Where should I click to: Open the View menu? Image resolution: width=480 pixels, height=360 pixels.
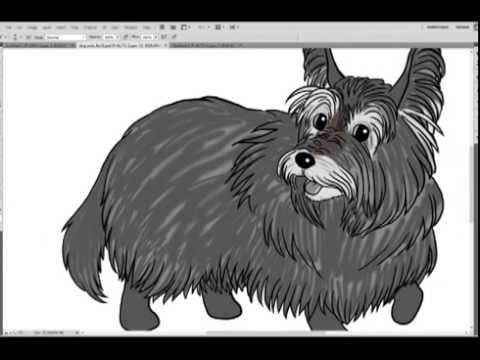[115, 27]
